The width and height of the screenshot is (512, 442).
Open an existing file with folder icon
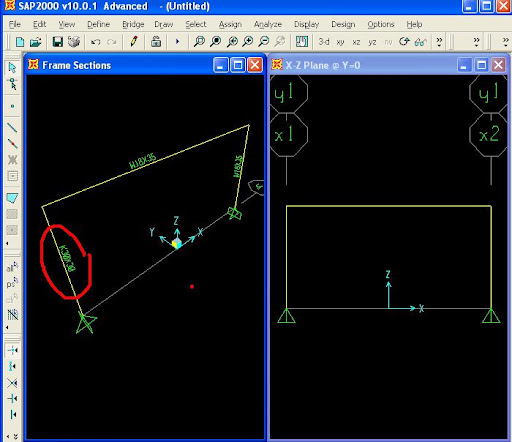[x=35, y=42]
